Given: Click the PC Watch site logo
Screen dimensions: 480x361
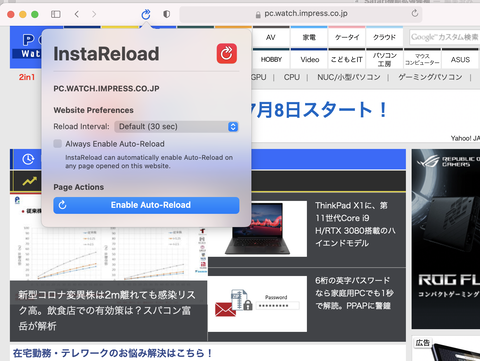Looking at the screenshot, I should coord(27,47).
